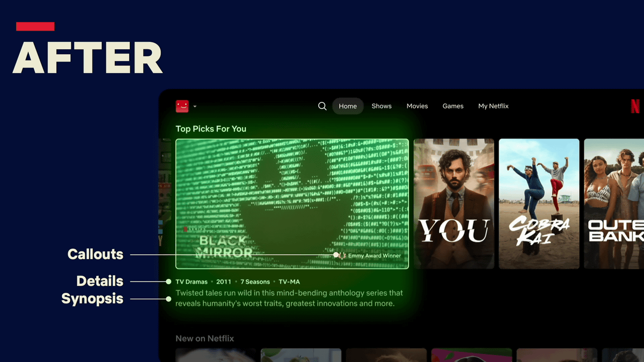Click the TV-MA rating label
Viewport: 644px width, 362px height.
point(289,282)
